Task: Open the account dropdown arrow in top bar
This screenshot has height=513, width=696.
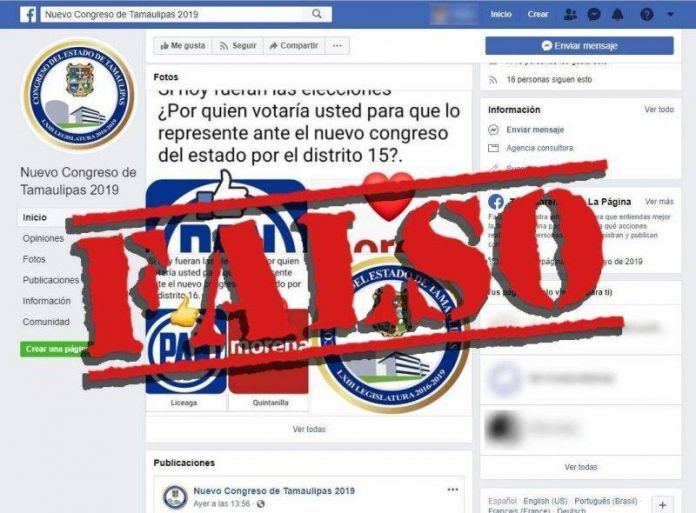Action: [670, 14]
